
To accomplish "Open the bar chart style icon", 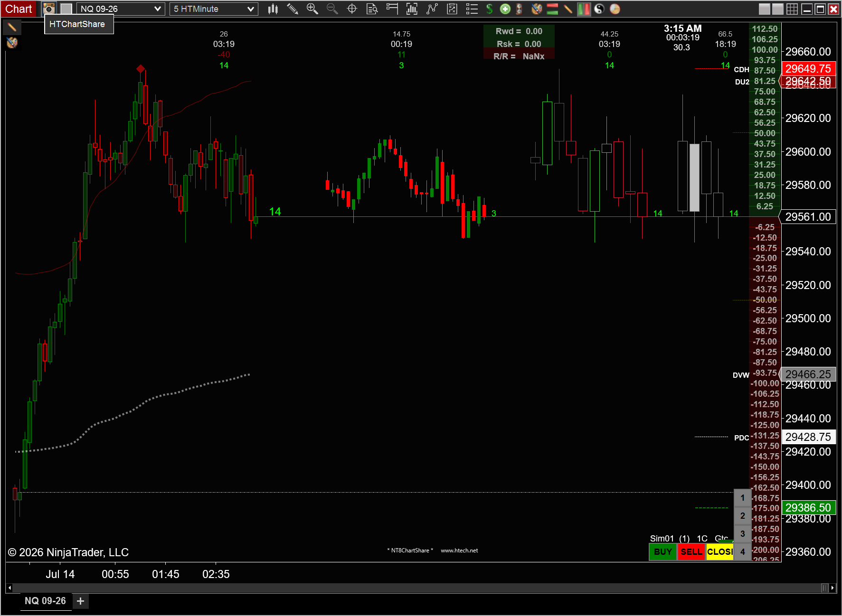I will point(273,9).
